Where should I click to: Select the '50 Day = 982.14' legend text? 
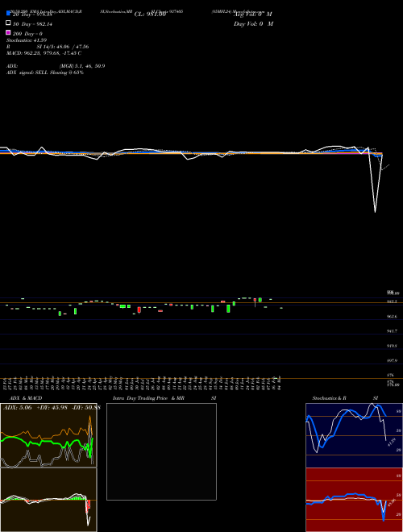coord(32,24)
